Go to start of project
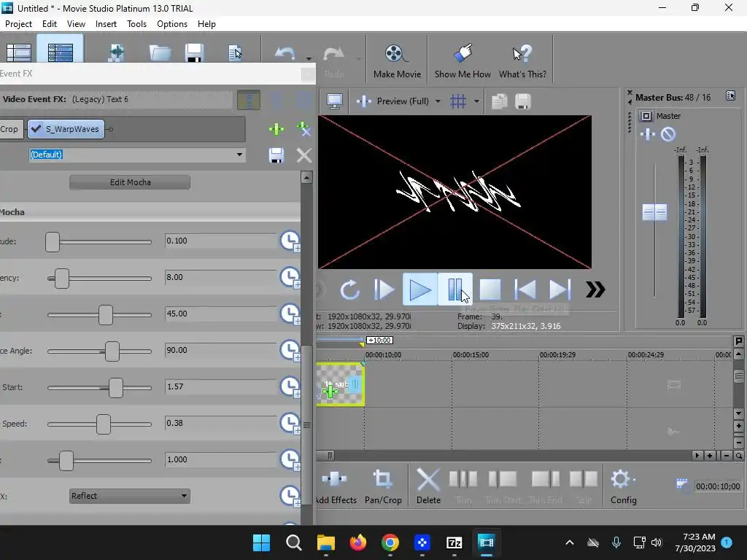747x560 pixels. point(525,289)
